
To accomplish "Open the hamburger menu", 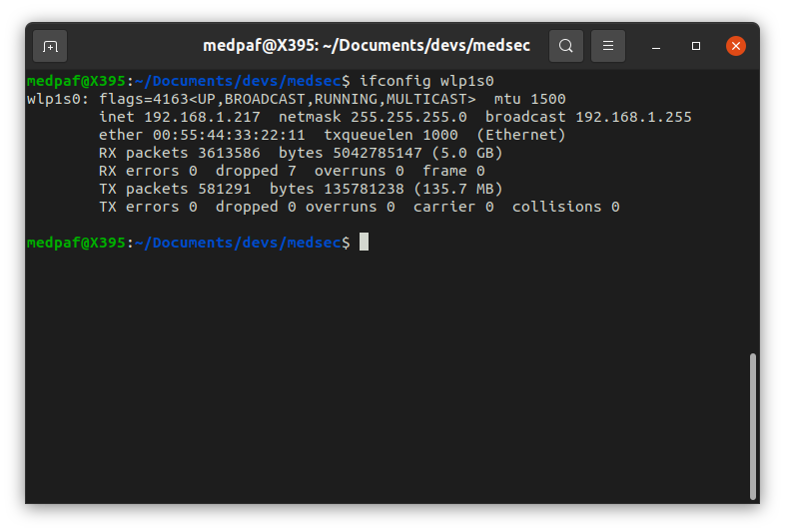I will 608,46.
